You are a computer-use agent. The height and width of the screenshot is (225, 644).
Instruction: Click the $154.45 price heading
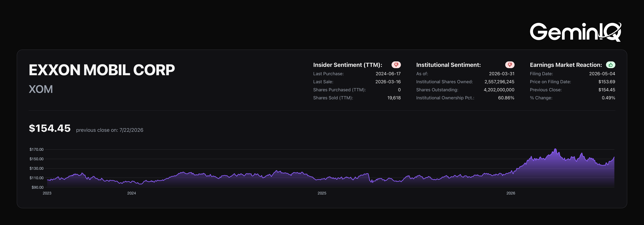click(50, 128)
